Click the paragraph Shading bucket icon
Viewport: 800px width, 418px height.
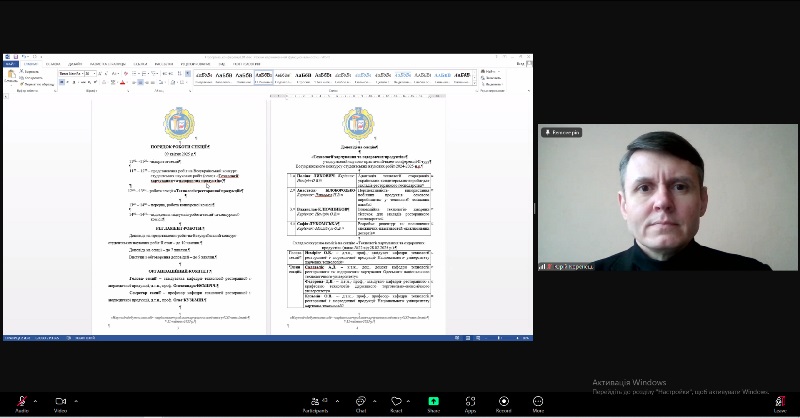click(173, 82)
